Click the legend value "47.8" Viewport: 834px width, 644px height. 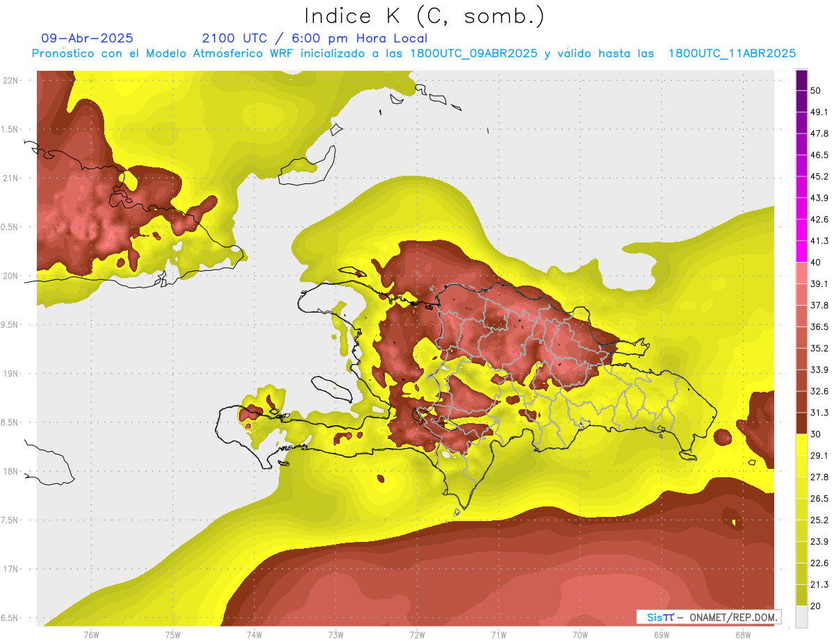819,133
